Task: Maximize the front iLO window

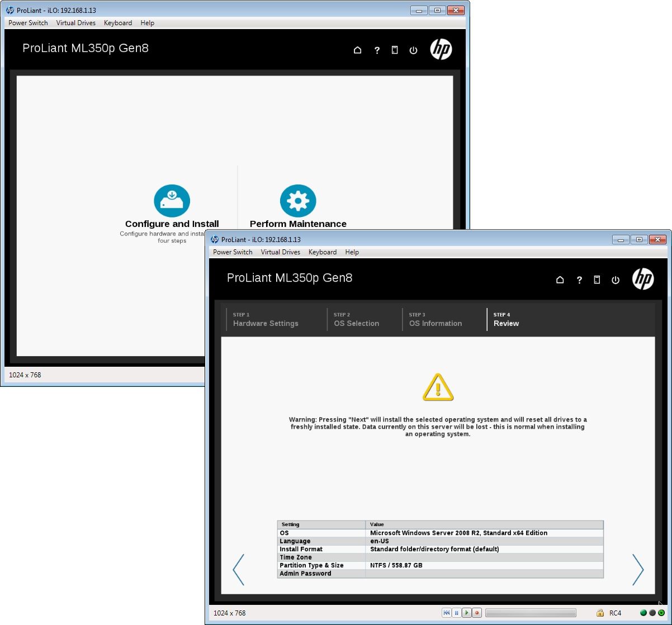Action: (x=638, y=239)
